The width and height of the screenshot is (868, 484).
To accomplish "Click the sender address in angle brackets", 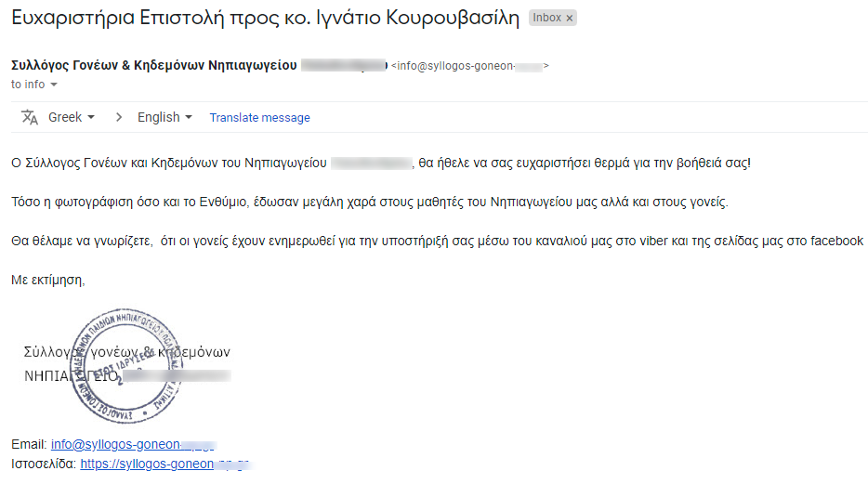I will click(x=469, y=66).
